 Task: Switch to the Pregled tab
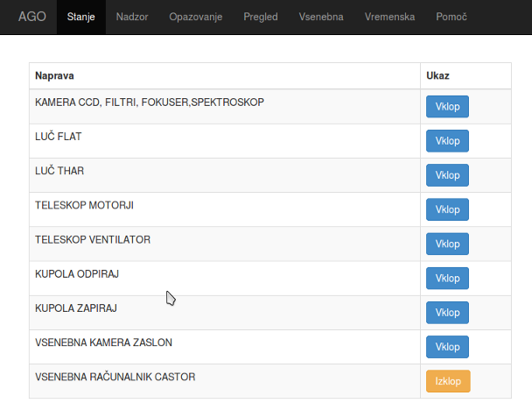[261, 17]
